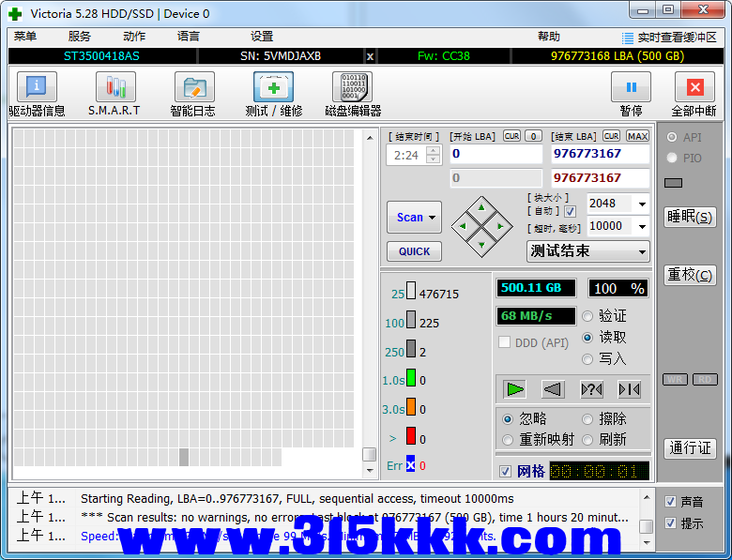Click the 全部中断 red X abort icon
732x560 pixels.
694,87
